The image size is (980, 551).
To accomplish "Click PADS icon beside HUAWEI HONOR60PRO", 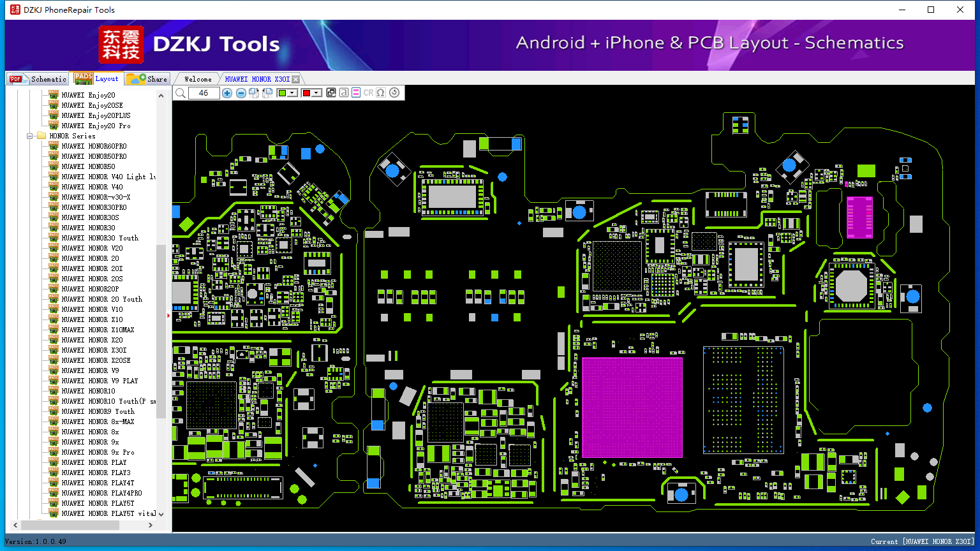I will tap(54, 146).
